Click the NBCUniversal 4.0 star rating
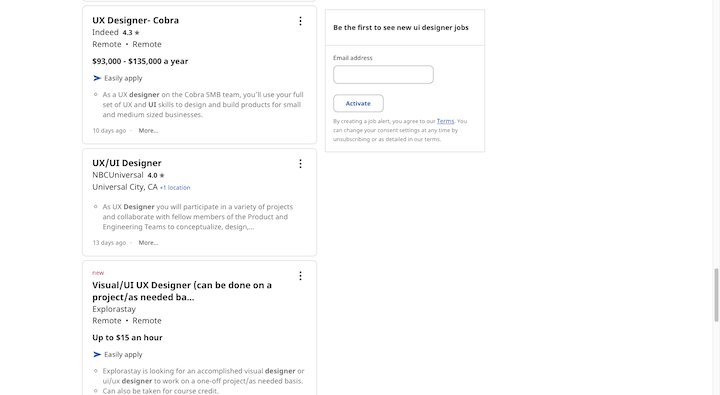720x395 pixels. click(156, 175)
